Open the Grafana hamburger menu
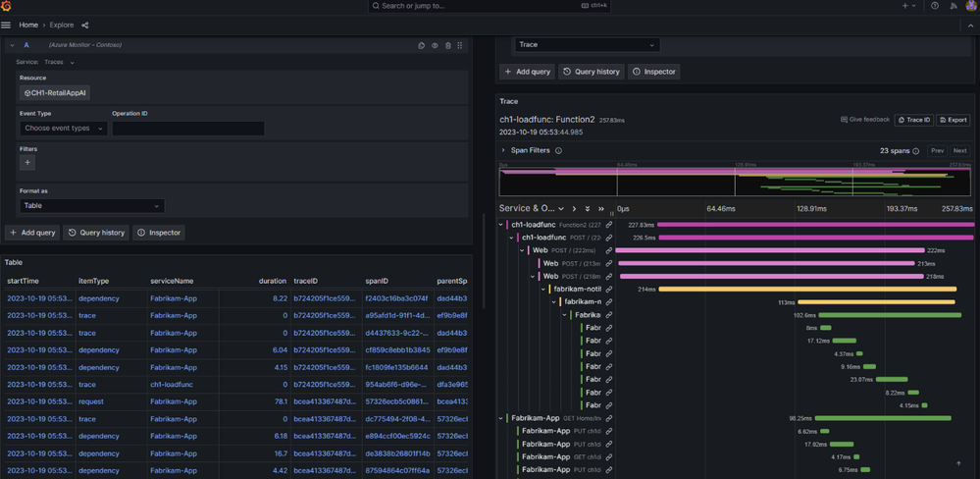The width and height of the screenshot is (980, 479). 7,25
